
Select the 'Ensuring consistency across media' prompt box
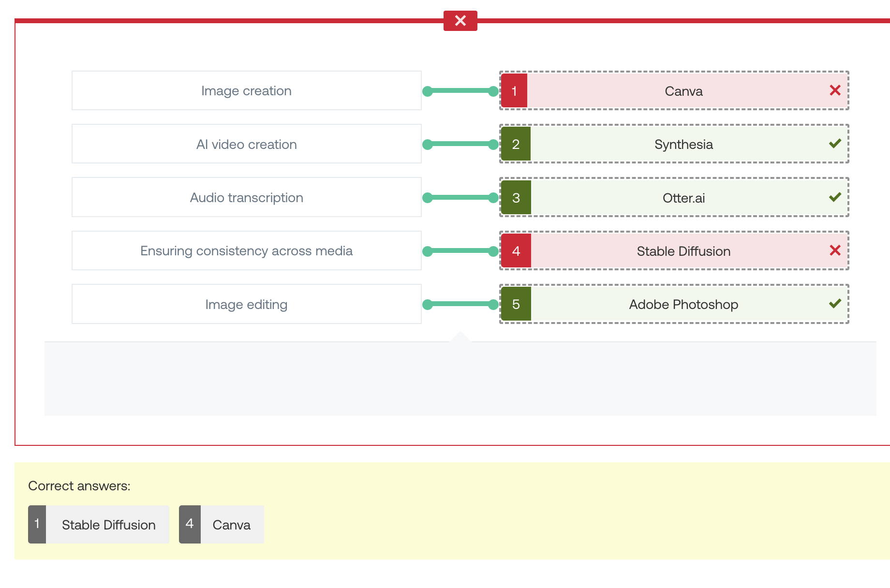click(247, 250)
